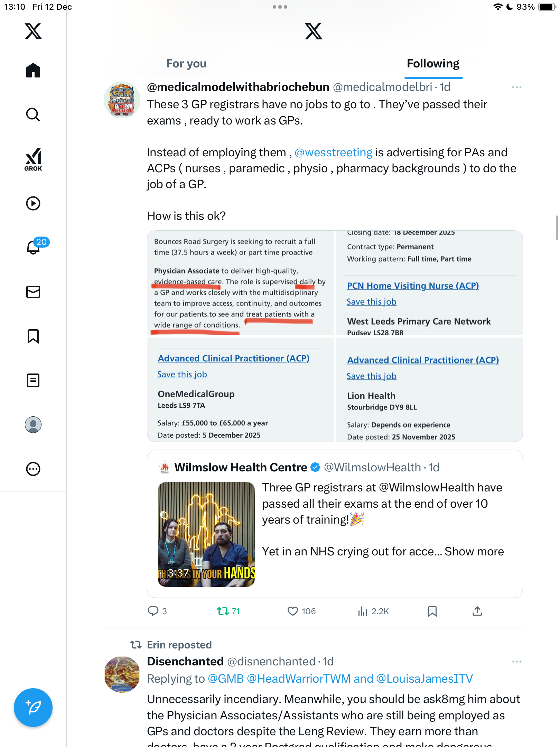
Task: Select the Following tab
Action: coord(433,64)
